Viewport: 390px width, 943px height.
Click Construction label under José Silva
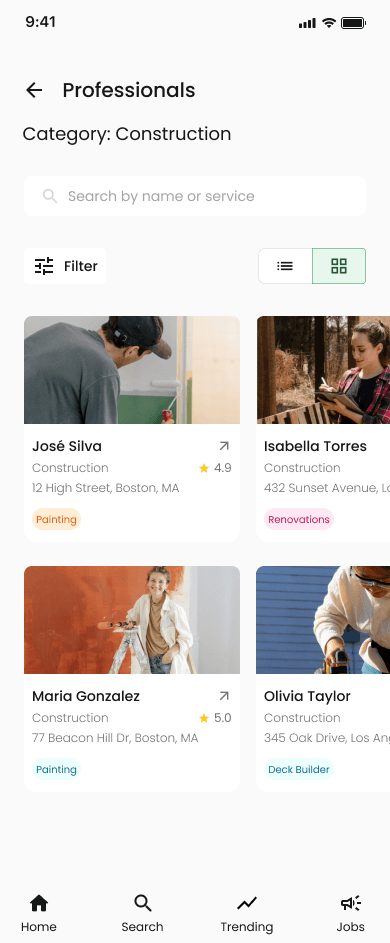click(x=70, y=468)
